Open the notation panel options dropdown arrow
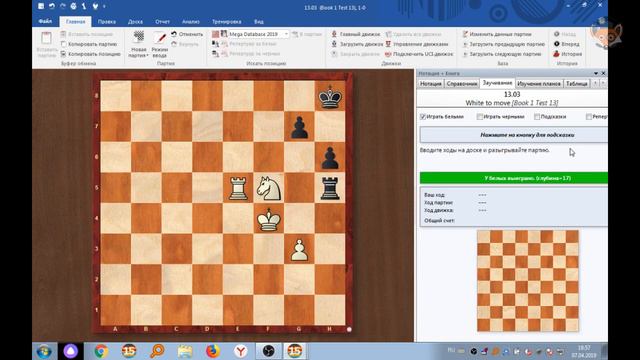The height and width of the screenshot is (360, 640). [596, 73]
